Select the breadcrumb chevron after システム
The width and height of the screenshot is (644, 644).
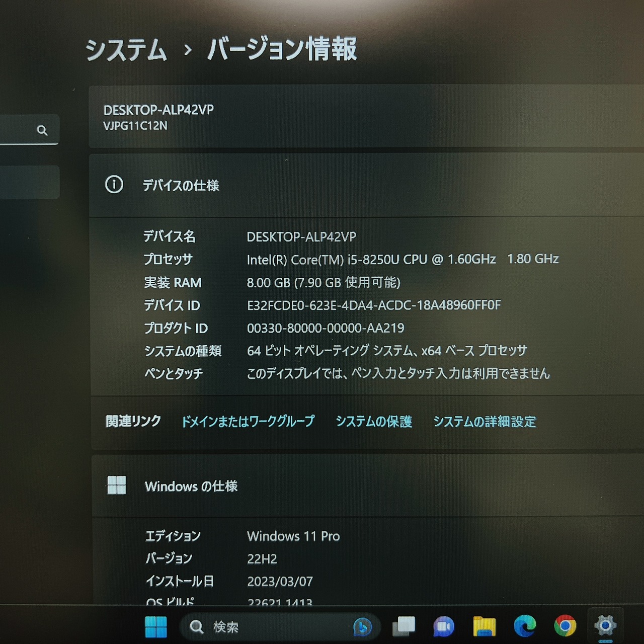click(188, 50)
